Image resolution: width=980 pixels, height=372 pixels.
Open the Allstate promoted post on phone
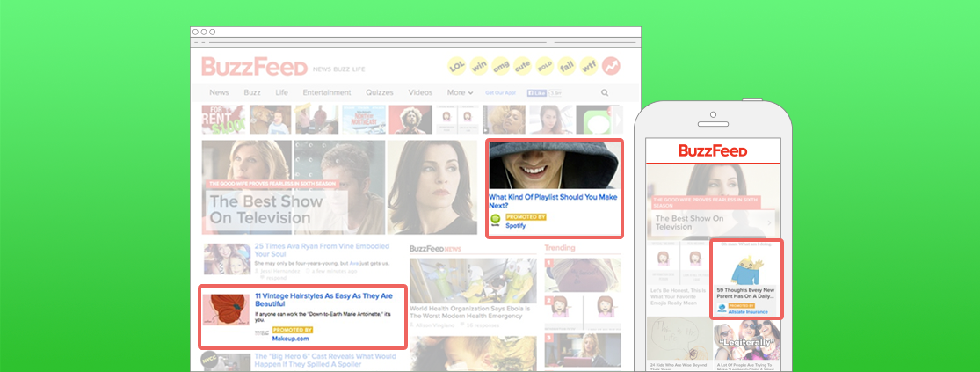pyautogui.click(x=746, y=279)
